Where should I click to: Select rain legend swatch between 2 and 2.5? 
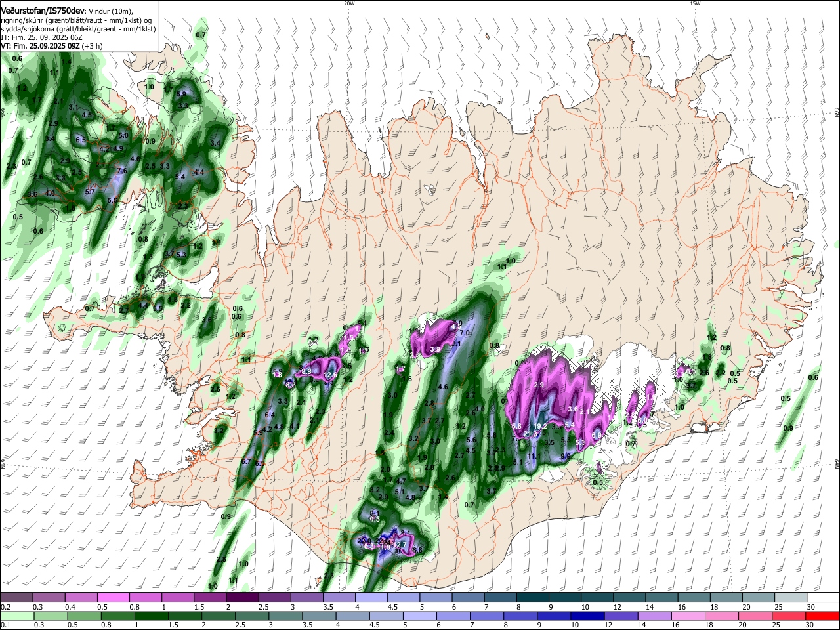tap(218, 616)
